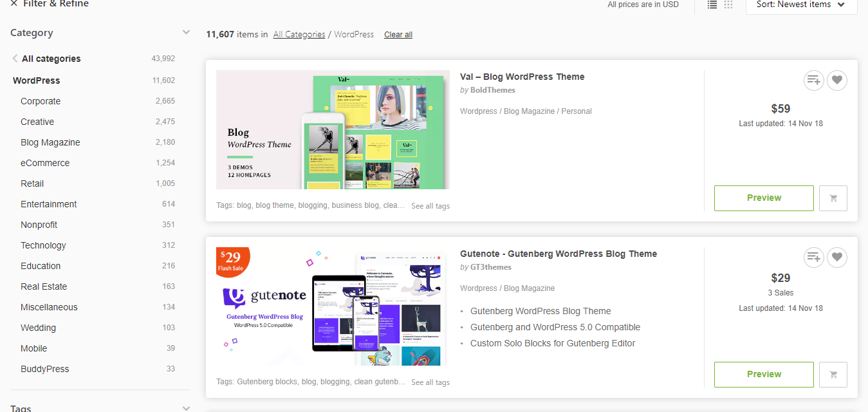Switch to grid view layout
868x412 pixels.
click(x=728, y=5)
